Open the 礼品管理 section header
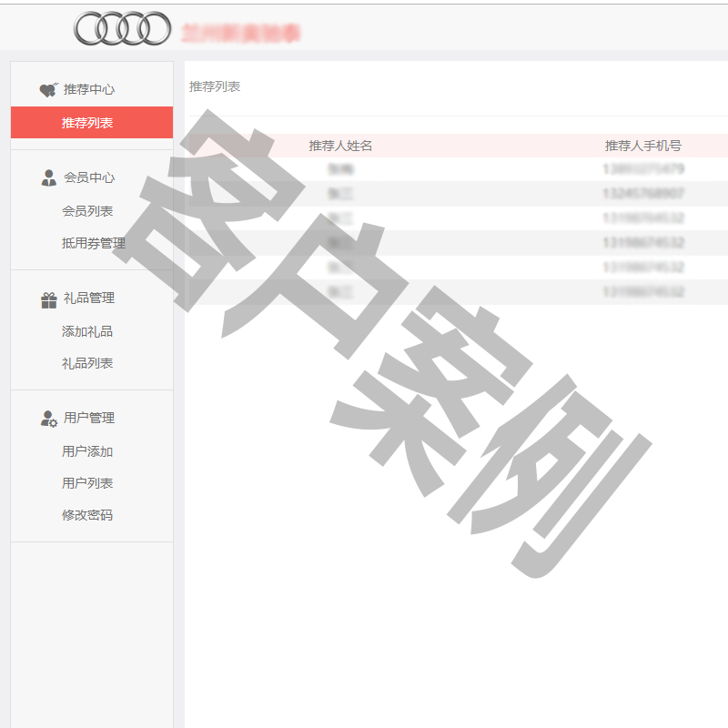Viewport: 728px width, 728px height. click(x=89, y=298)
